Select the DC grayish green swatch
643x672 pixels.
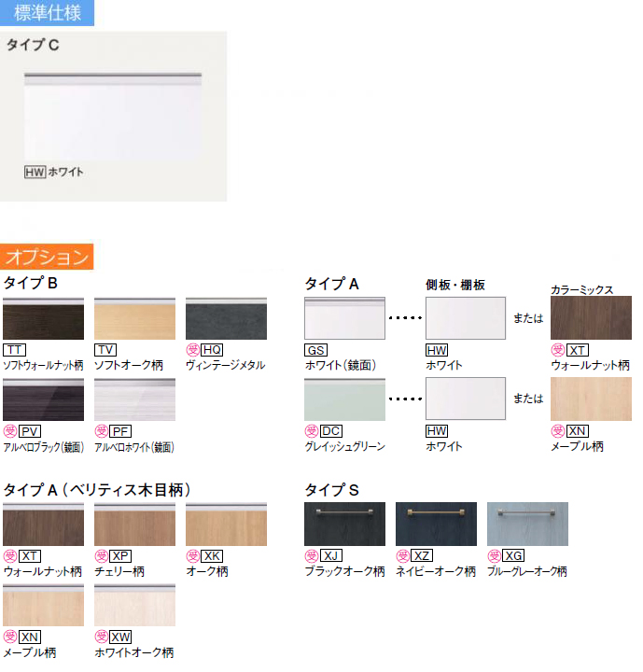click(345, 399)
